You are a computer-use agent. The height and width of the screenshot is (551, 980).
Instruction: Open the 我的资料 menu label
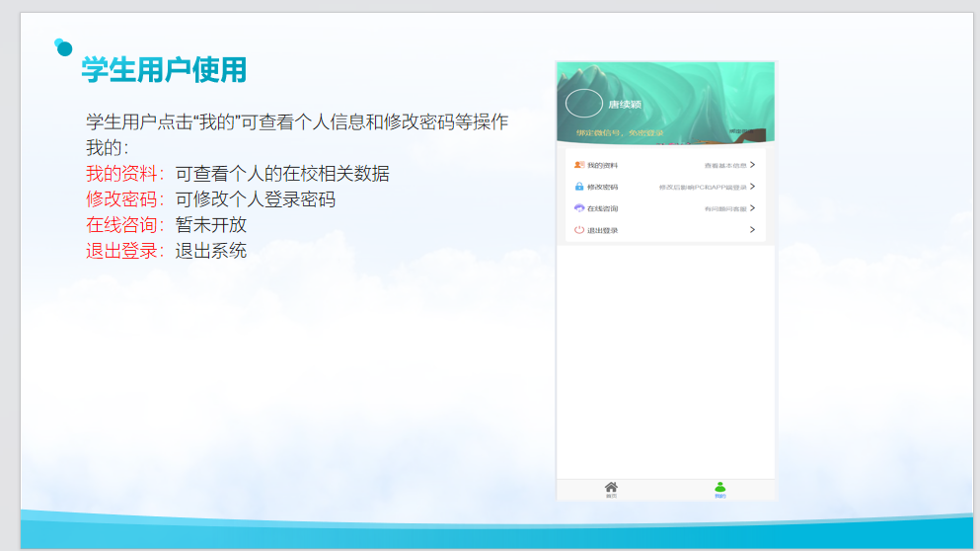tap(602, 165)
